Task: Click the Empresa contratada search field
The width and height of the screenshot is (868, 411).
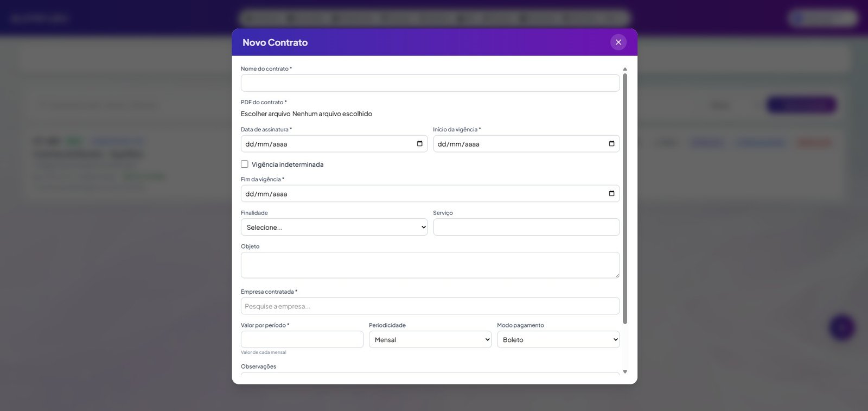Action: [x=430, y=306]
